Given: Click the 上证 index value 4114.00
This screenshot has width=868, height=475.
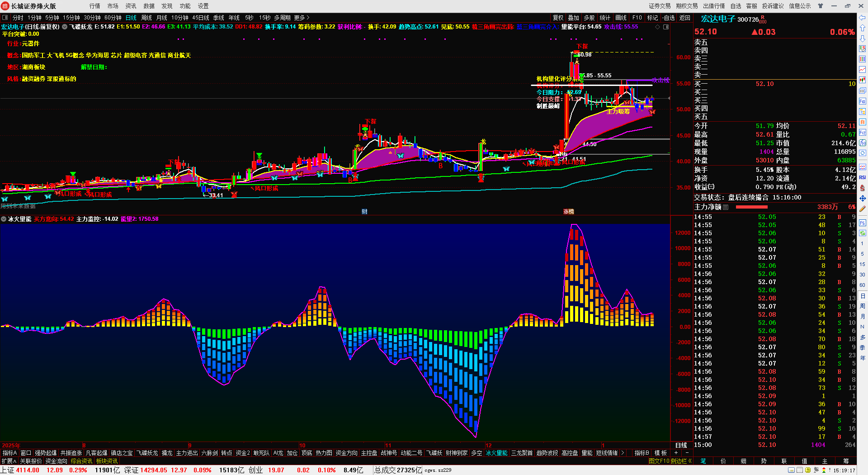Looking at the screenshot, I should [28, 470].
